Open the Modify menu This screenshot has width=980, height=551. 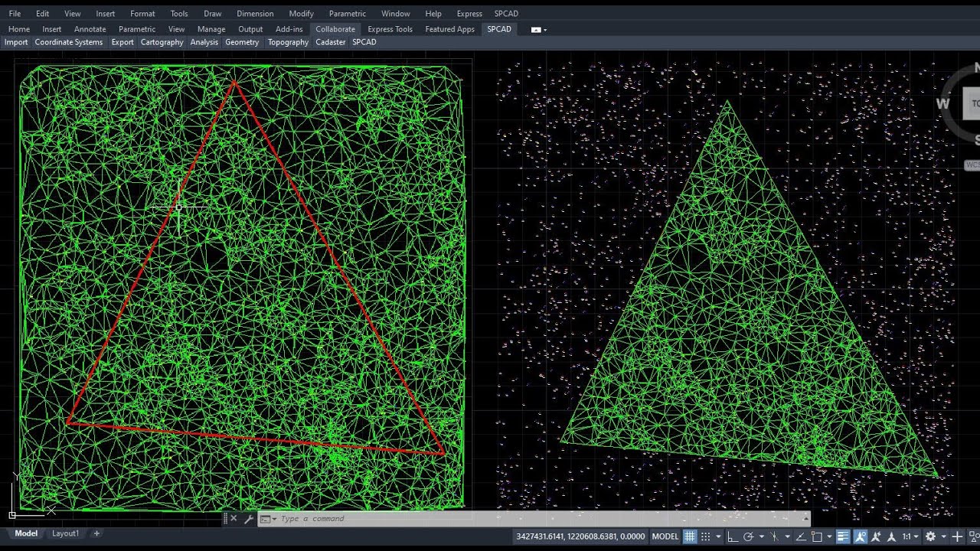pos(301,14)
